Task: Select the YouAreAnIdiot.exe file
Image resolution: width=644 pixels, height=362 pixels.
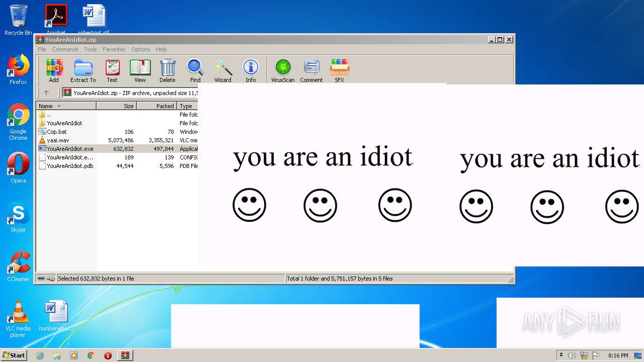Action: [117, 149]
